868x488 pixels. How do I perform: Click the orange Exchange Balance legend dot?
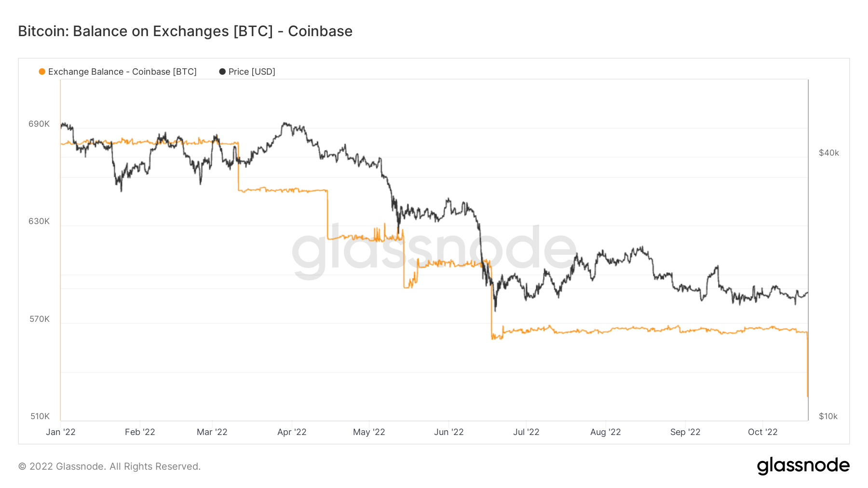tap(42, 72)
